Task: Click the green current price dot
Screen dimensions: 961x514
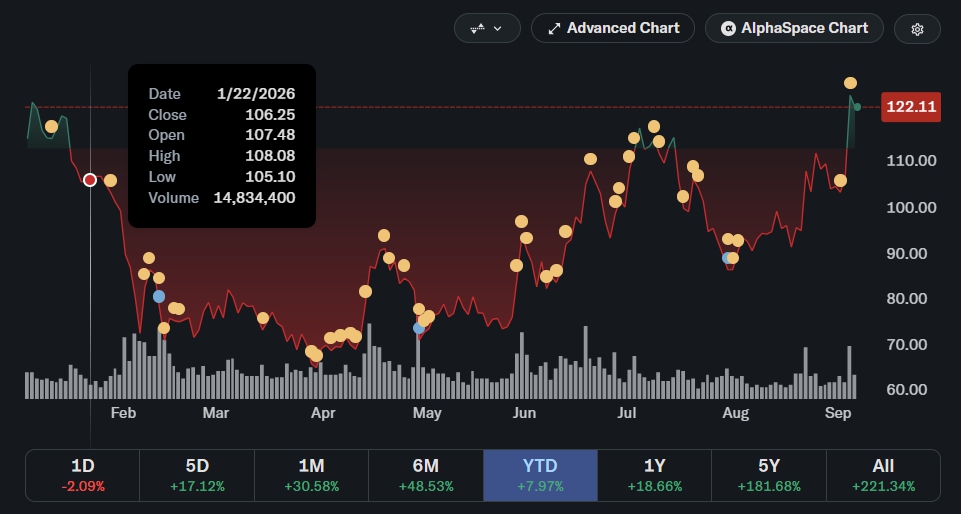Action: click(857, 107)
